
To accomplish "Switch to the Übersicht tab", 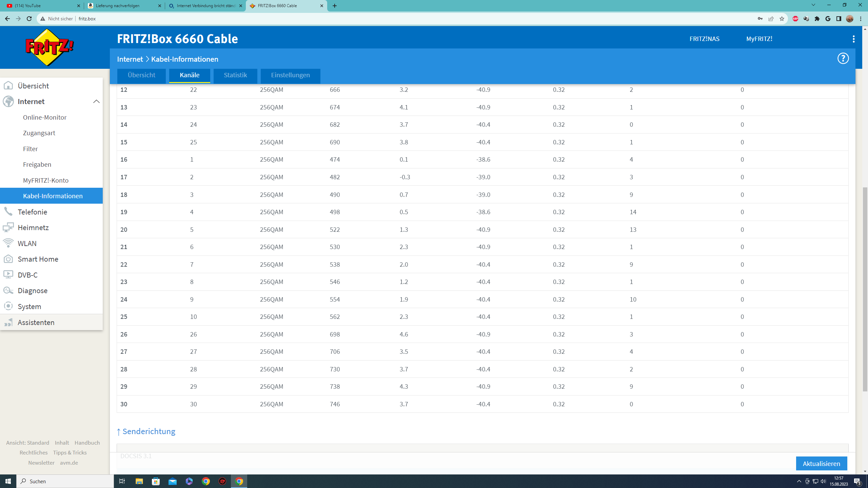I will click(x=141, y=75).
